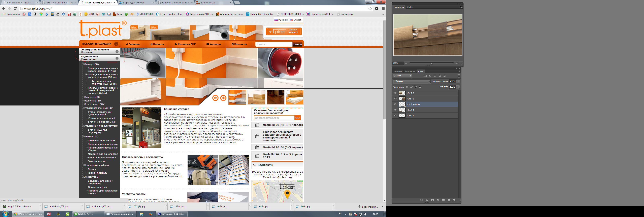The image size is (644, 217).
Task: Open the Обычные blend mode dropdown
Action: tap(412, 81)
